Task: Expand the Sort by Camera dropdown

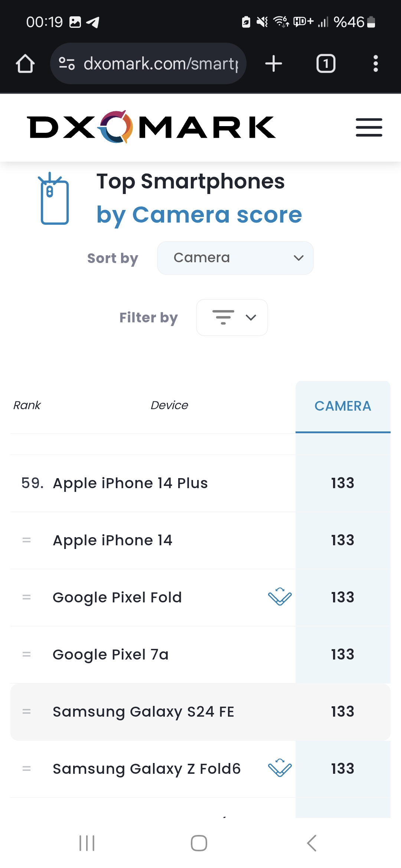Action: point(235,258)
